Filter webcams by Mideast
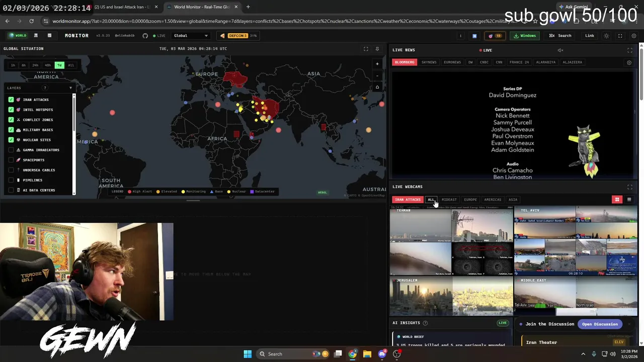This screenshot has width=644, height=362. tap(449, 200)
